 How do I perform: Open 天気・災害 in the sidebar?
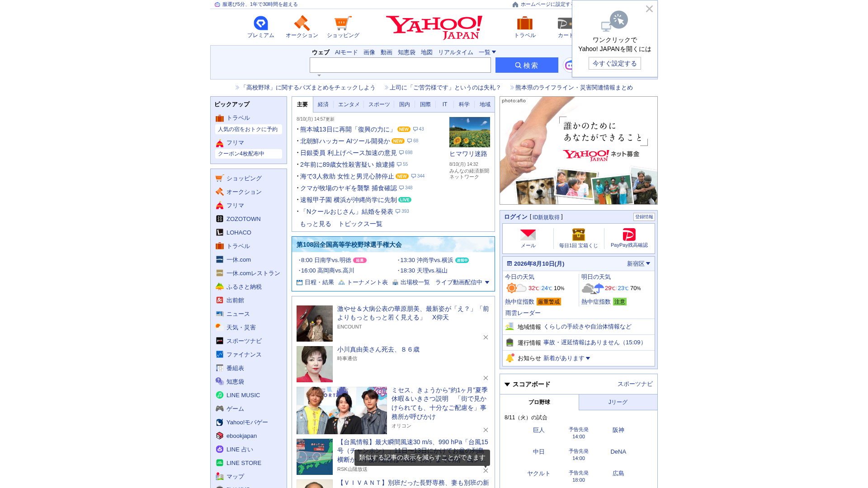(241, 327)
